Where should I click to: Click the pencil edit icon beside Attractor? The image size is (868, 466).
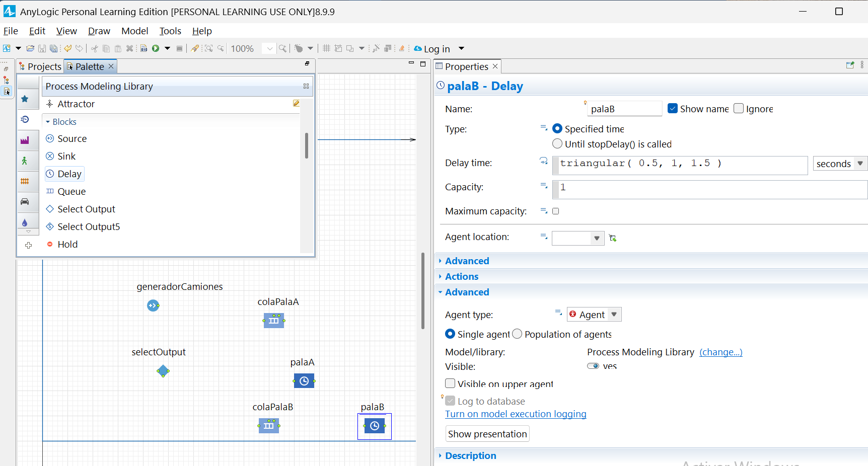[x=296, y=103]
